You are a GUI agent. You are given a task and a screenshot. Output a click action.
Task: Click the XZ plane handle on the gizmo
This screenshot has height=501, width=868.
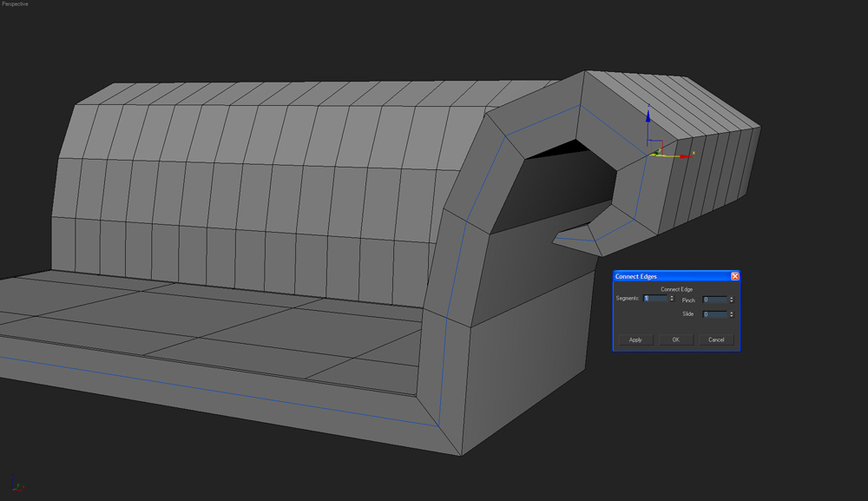click(656, 144)
